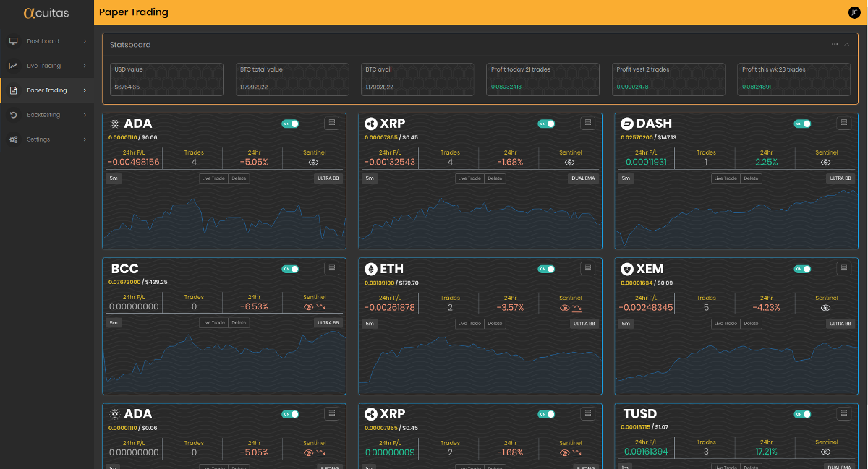Open the list menu on the XRP card with 2 trades
The height and width of the screenshot is (469, 868).
tap(588, 414)
